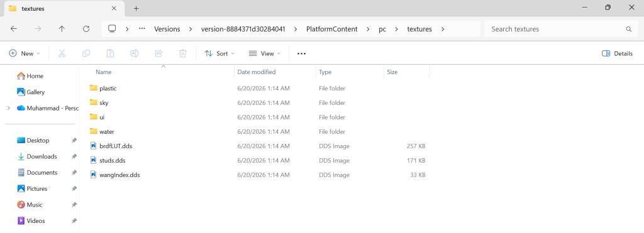Expand chevron after Versions breadcrumb
Screen dimensions: 644x233
pyautogui.click(x=191, y=29)
